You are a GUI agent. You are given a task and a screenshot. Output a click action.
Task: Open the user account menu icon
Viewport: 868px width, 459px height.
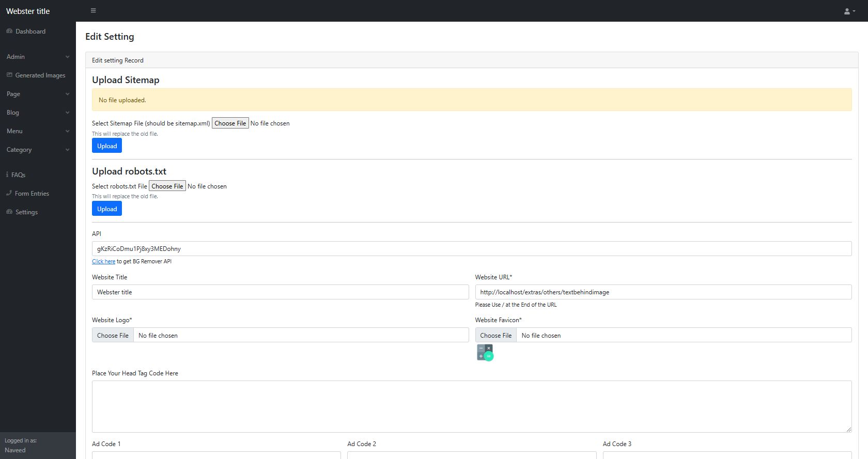point(849,11)
